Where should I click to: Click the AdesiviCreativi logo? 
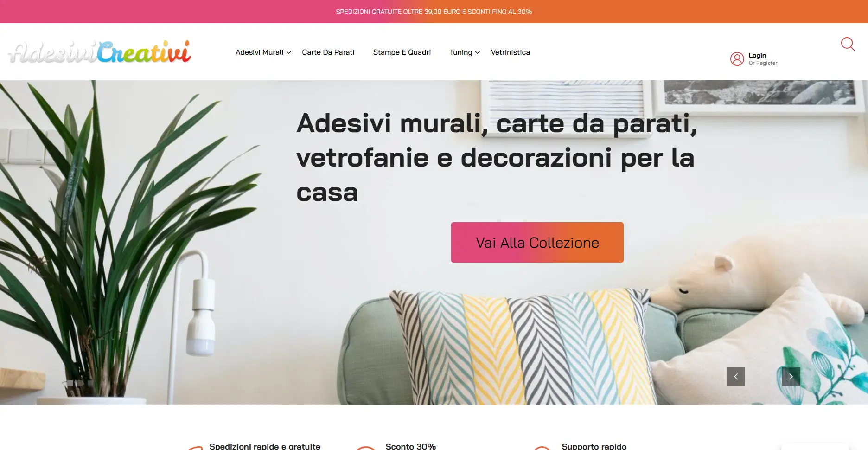pos(100,51)
